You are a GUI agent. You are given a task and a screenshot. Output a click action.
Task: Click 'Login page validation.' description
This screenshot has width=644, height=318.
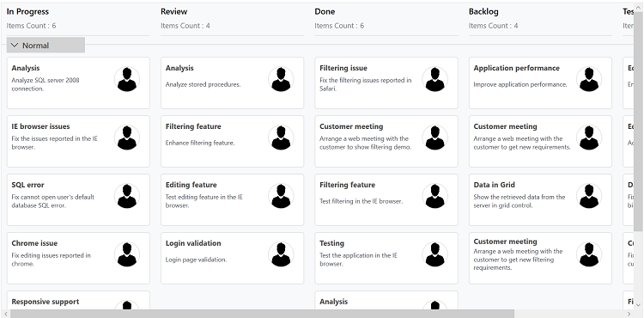pyautogui.click(x=197, y=260)
